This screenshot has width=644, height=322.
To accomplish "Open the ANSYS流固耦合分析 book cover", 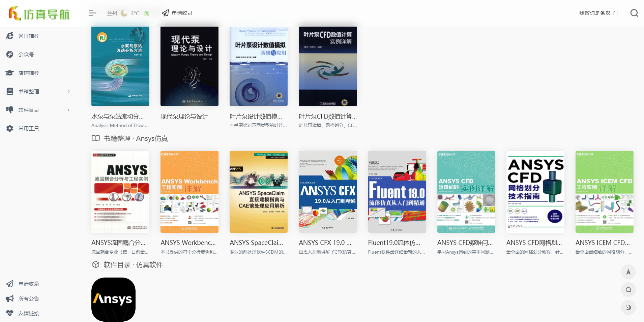I will tap(120, 192).
